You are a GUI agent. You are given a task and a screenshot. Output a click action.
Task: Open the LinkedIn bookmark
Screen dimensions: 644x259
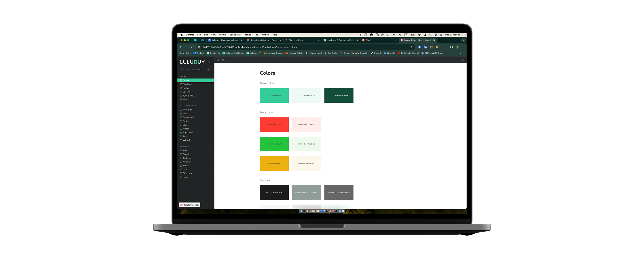(x=389, y=53)
